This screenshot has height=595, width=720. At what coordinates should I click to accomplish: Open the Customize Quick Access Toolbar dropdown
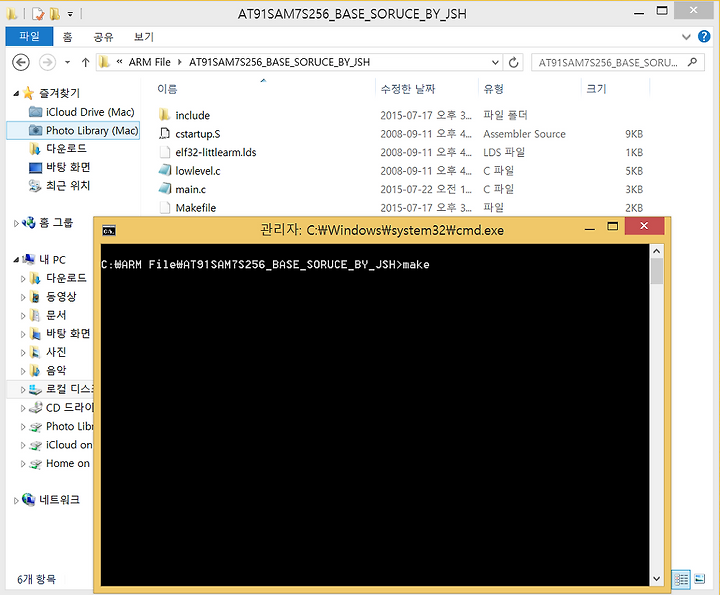[x=70, y=14]
